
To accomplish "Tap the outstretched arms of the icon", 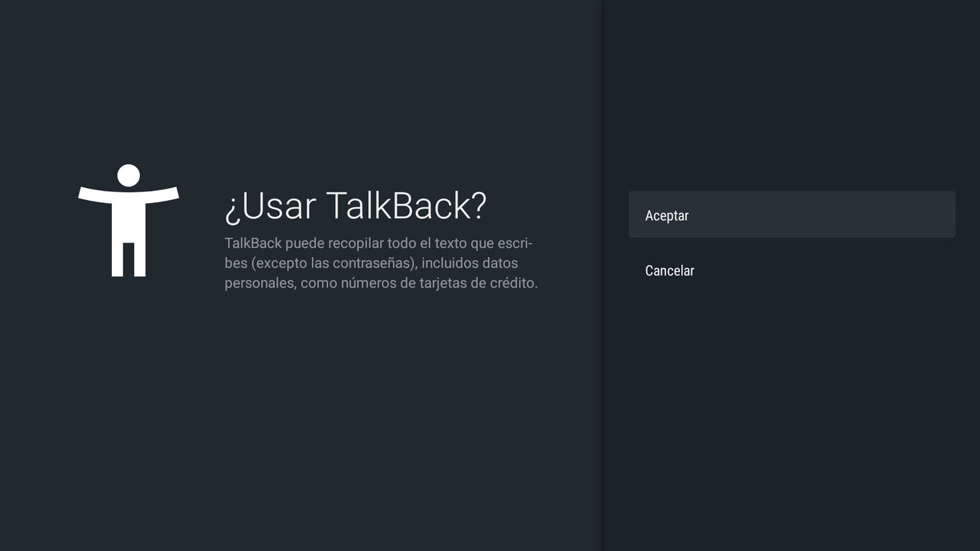I will [x=128, y=194].
